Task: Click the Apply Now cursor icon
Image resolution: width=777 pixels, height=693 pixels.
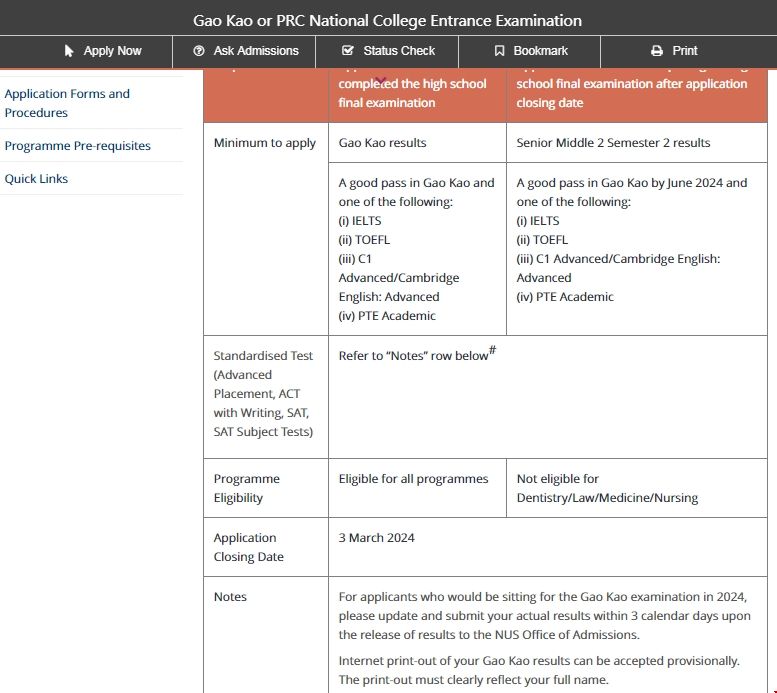Action: 69,51
